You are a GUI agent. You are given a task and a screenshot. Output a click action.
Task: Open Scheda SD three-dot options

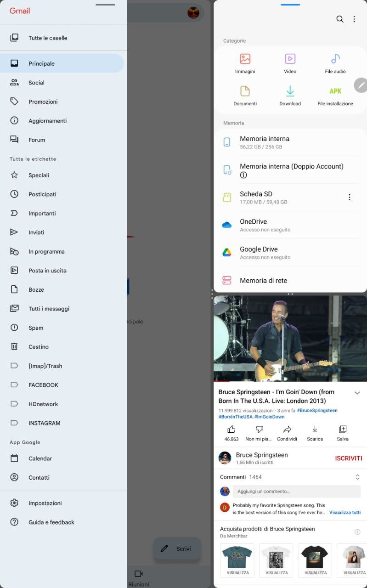[350, 198]
